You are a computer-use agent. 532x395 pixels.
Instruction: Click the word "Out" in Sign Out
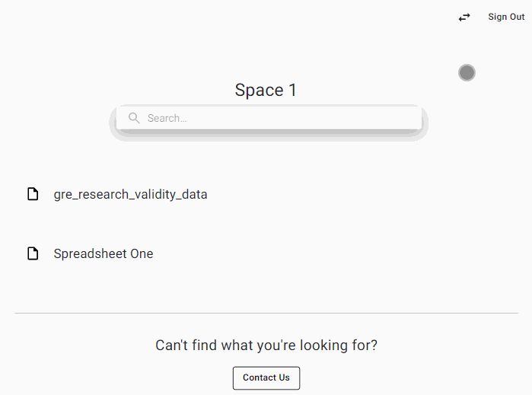click(517, 17)
